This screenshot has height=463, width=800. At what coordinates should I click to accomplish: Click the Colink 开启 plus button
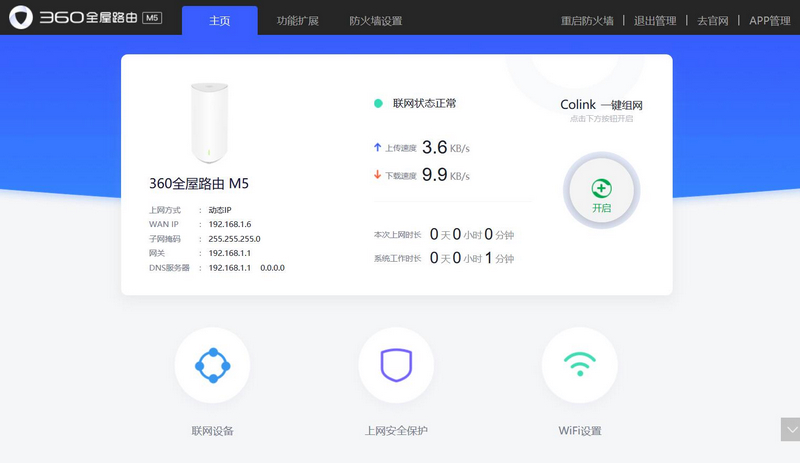point(602,190)
